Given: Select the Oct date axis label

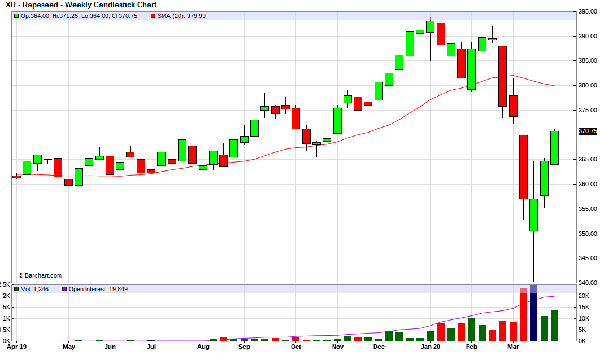Looking at the screenshot, I should [296, 347].
